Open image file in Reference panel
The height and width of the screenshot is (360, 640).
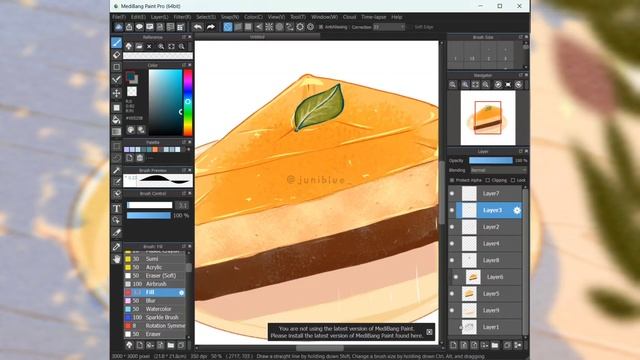[139, 46]
